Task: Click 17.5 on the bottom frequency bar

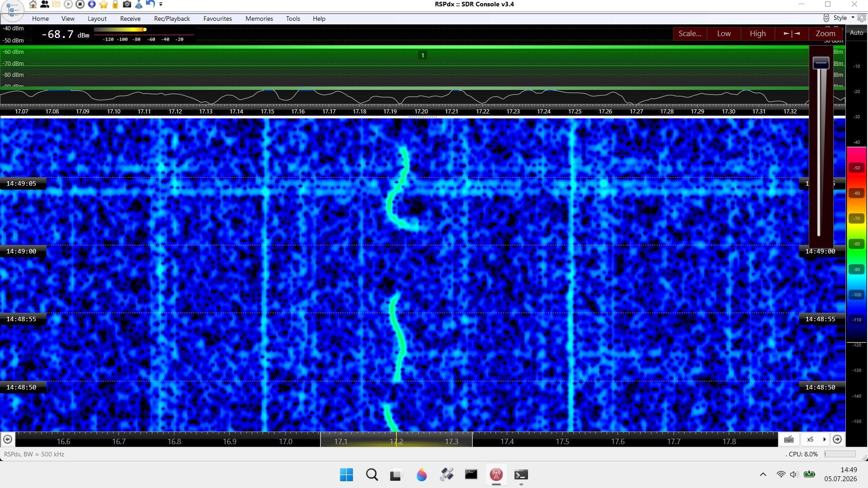Action: (x=562, y=442)
